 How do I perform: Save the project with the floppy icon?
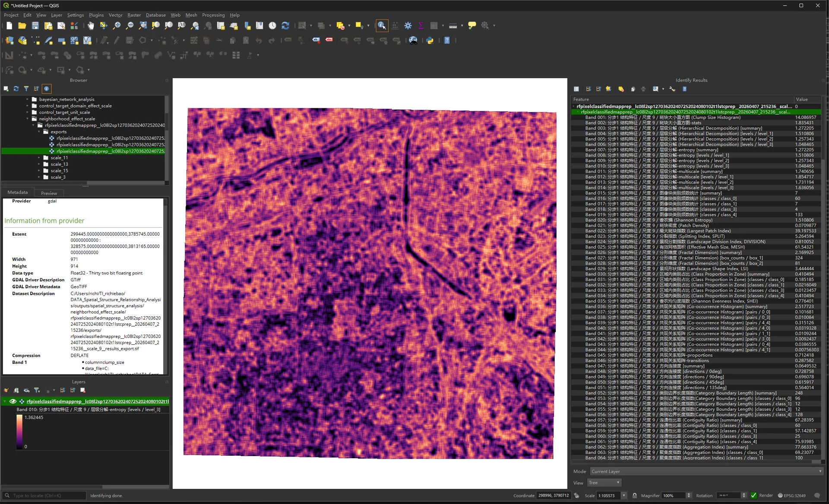coord(35,26)
